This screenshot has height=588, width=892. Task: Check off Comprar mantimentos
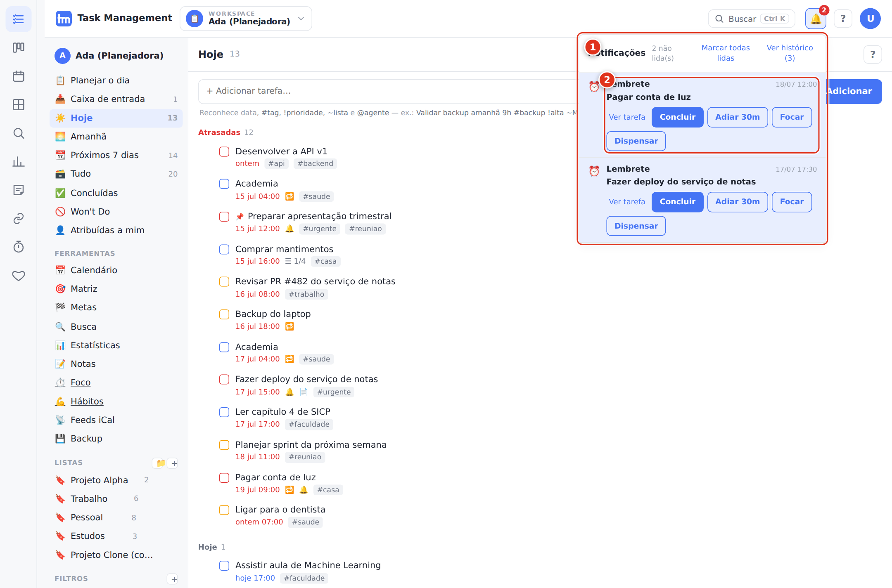(x=224, y=249)
